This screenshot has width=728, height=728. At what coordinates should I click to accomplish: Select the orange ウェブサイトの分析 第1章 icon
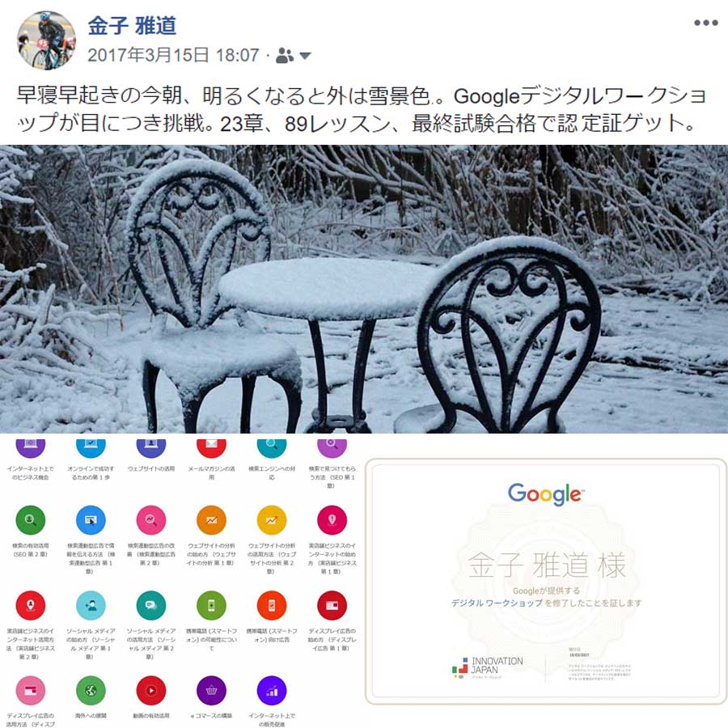click(211, 520)
